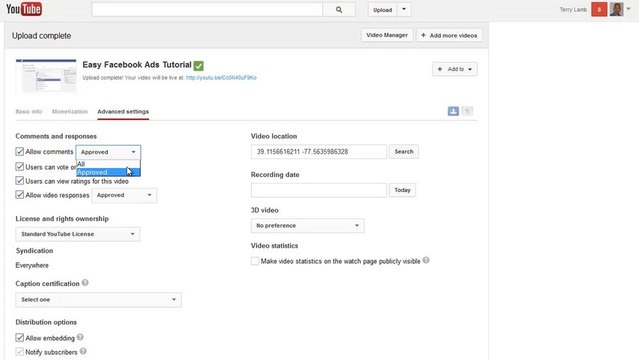Choose All in comments dropdown list
The height and width of the screenshot is (360, 639).
[x=108, y=164]
